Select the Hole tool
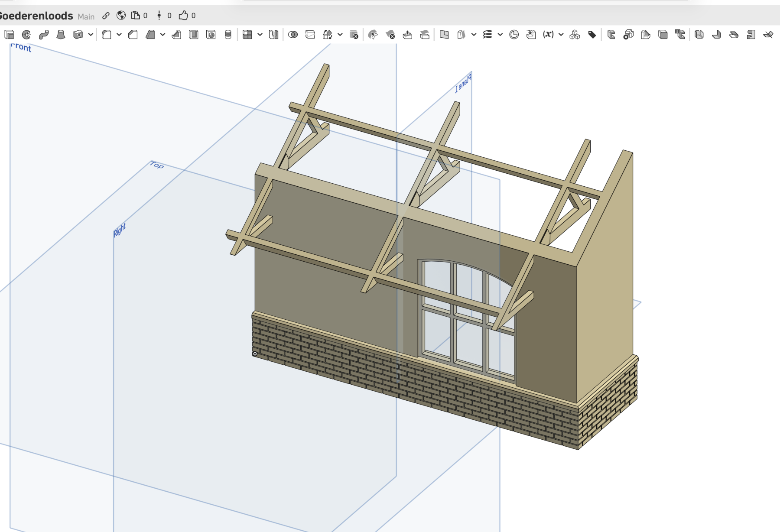780x532 pixels. coord(211,35)
